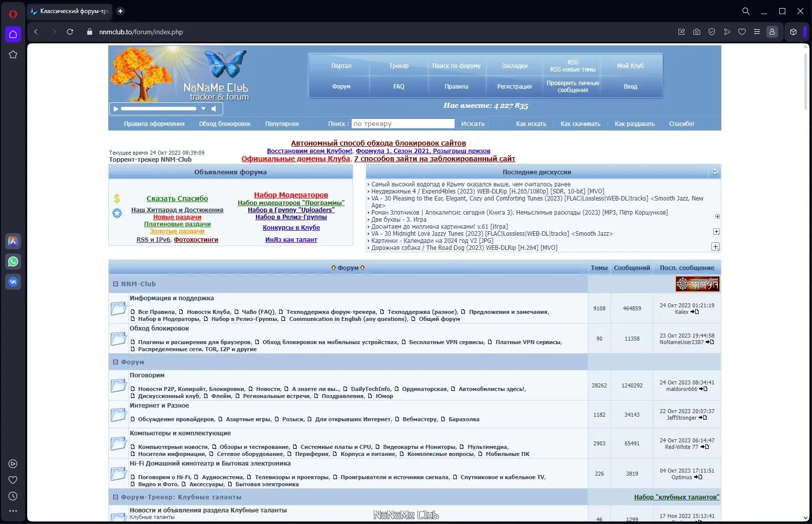This screenshot has height=524, width=812.
Task: Open the Opera account profile icon
Action: coord(772,32)
